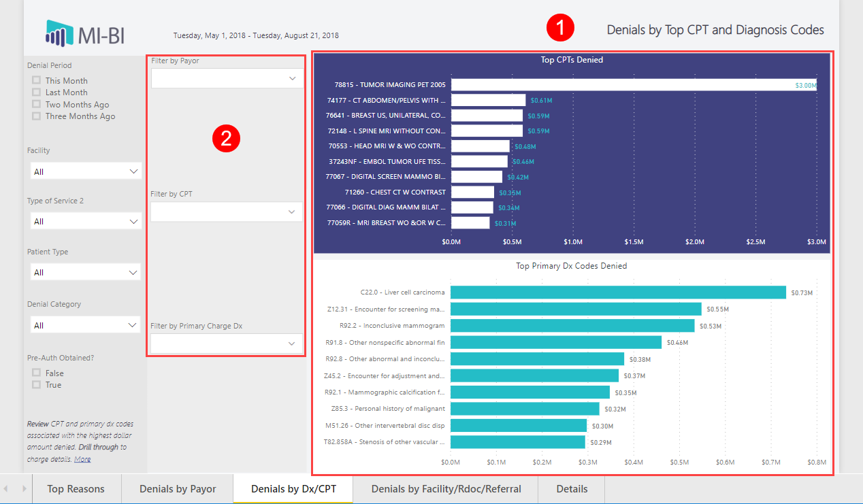Click previous page arrow in tab bar
The image size is (863, 504).
click(6, 488)
